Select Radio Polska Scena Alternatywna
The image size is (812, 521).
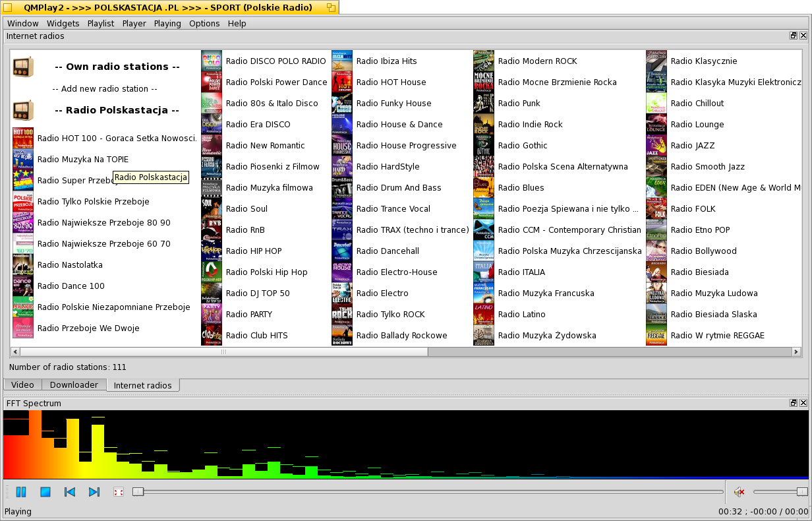[563, 166]
